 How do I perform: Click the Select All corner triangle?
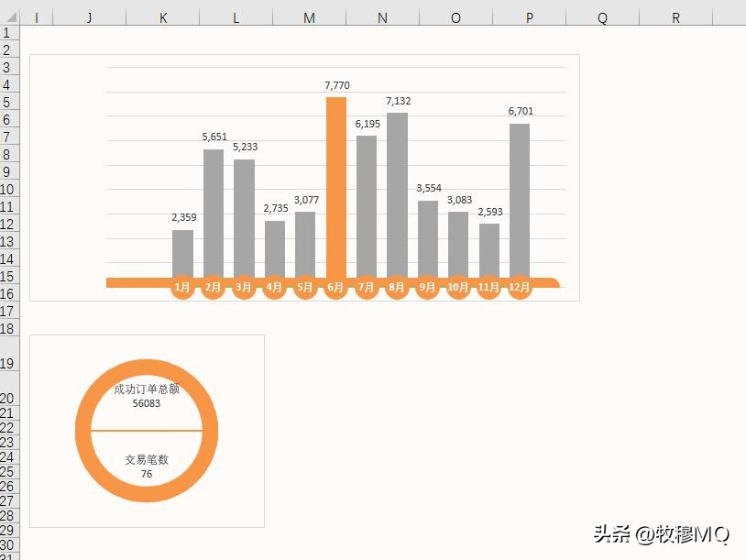point(10,16)
